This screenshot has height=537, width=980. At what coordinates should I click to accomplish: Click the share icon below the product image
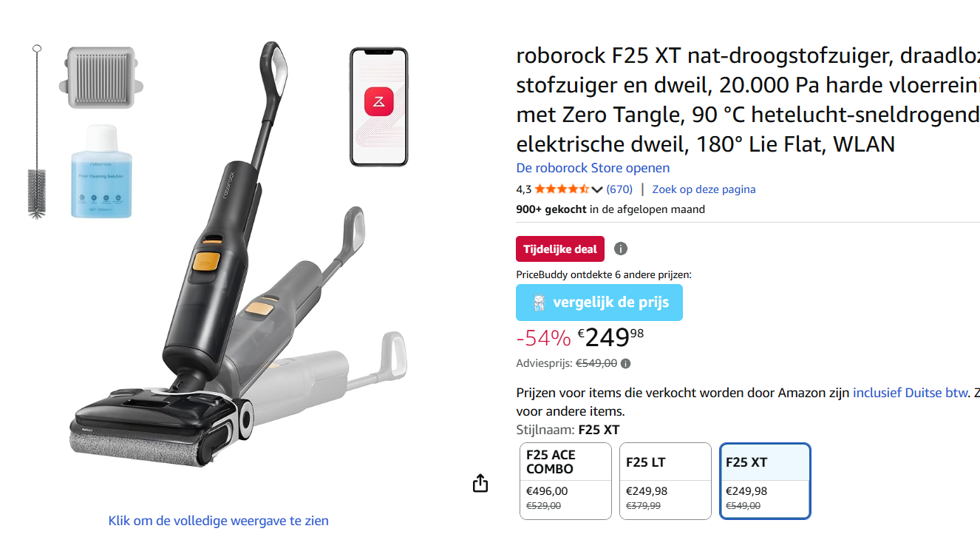pos(480,482)
